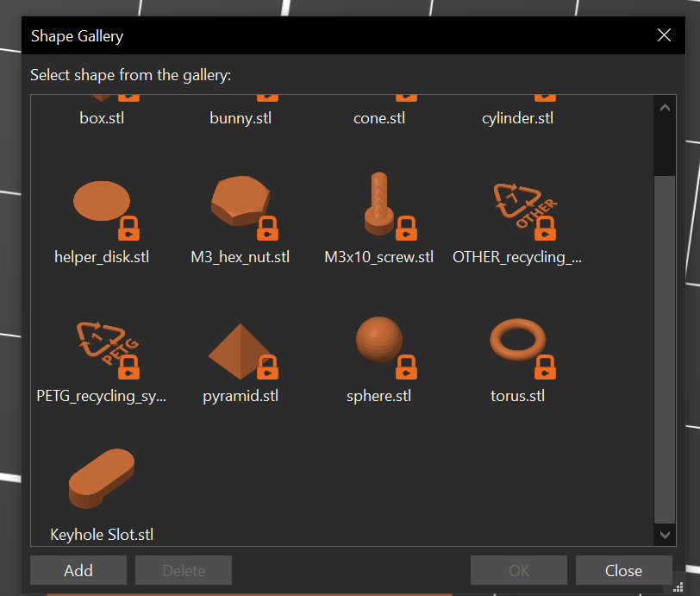Click the box.stl label
The image size is (700, 596).
tap(102, 118)
